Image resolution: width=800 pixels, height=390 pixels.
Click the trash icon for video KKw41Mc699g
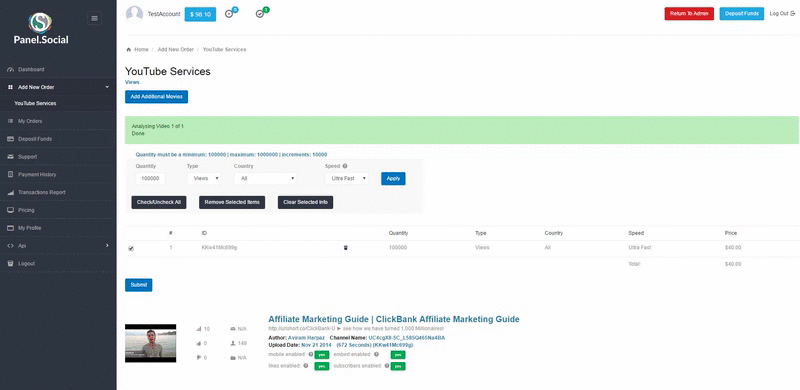(x=345, y=248)
